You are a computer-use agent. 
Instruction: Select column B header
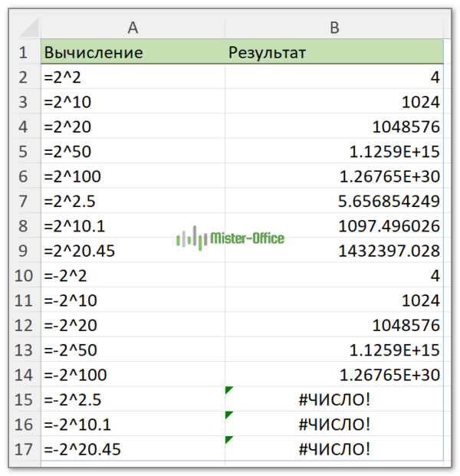334,28
